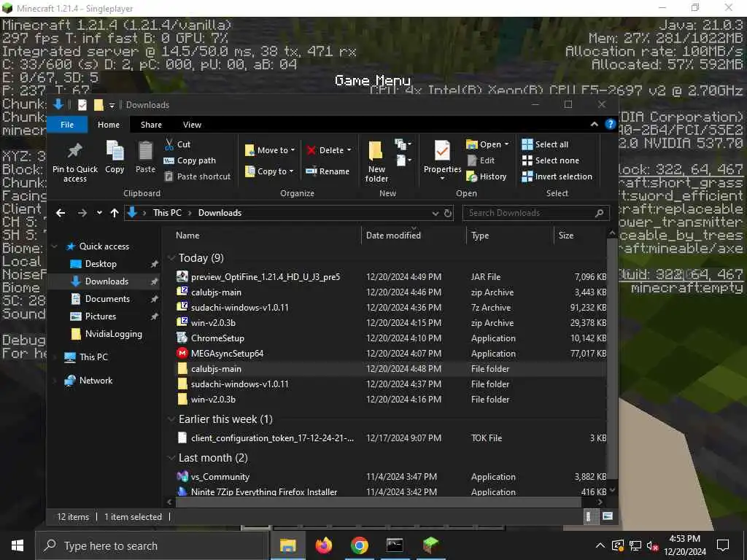Switch to the Share ribbon tab
The width and height of the screenshot is (747, 560).
coord(151,124)
